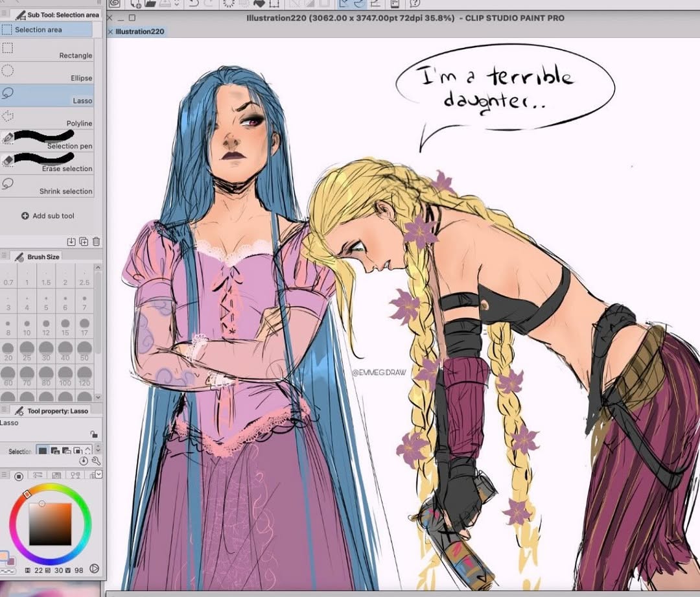Open the Tool property panel menu
Viewport: 700px width, 597px height.
click(5, 410)
